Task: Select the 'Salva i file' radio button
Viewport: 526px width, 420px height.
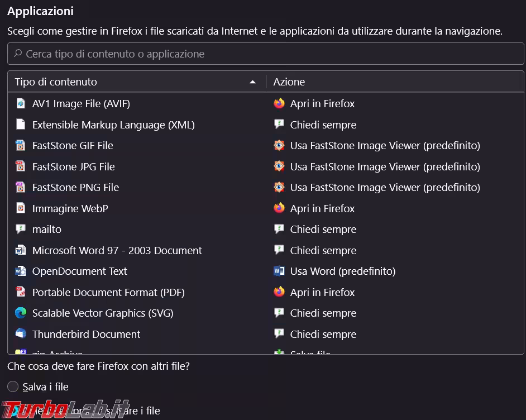Action: click(x=13, y=386)
